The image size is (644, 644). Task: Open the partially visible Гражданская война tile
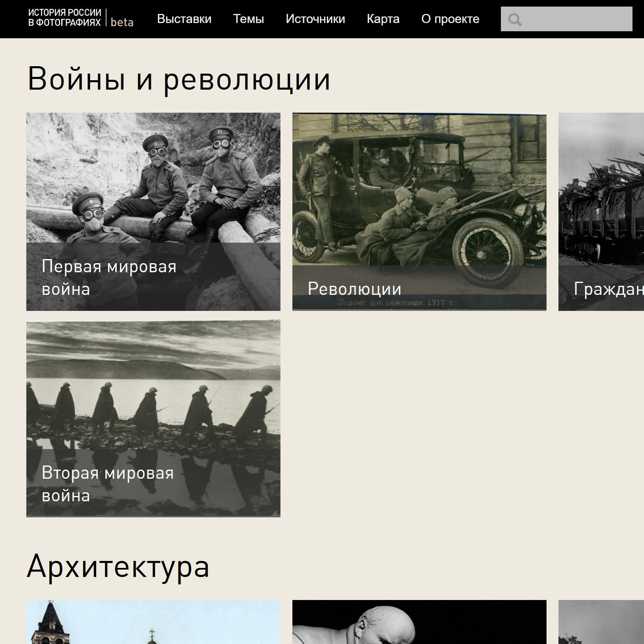(601, 206)
